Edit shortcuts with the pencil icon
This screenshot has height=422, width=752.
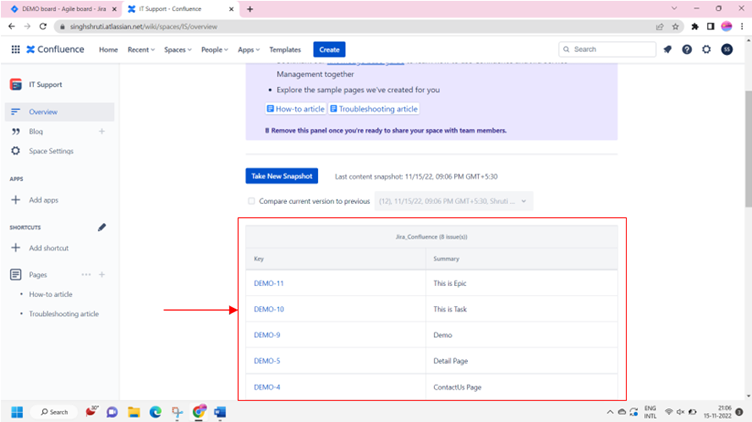tap(102, 227)
